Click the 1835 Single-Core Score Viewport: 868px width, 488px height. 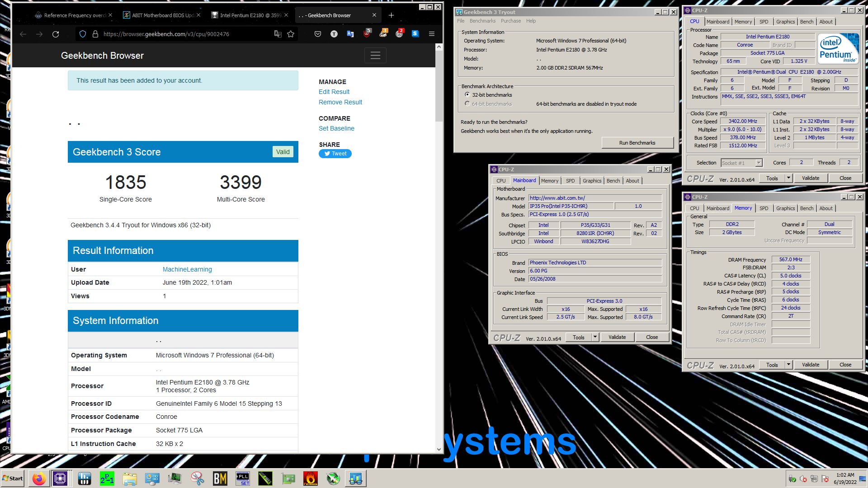tap(126, 183)
